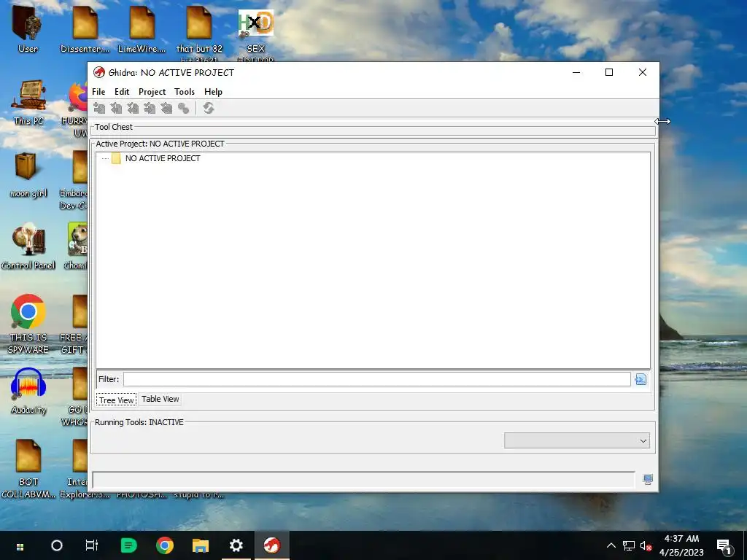Select the LimeWire desktop file icon
The height and width of the screenshot is (560, 747).
pos(142,29)
